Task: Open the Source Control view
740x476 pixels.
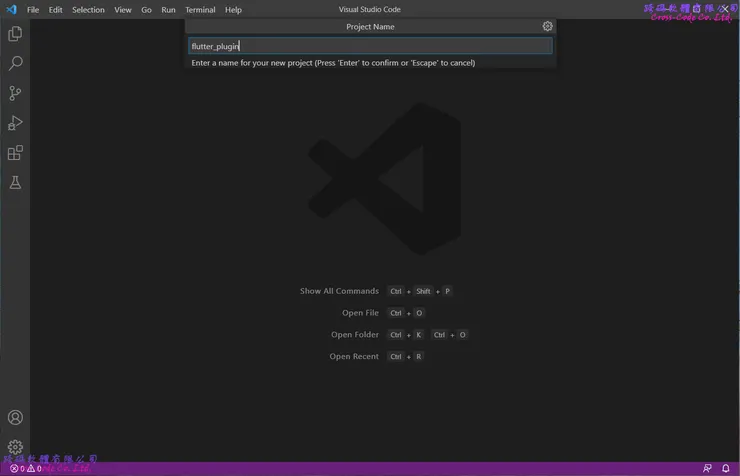Action: 15,94
